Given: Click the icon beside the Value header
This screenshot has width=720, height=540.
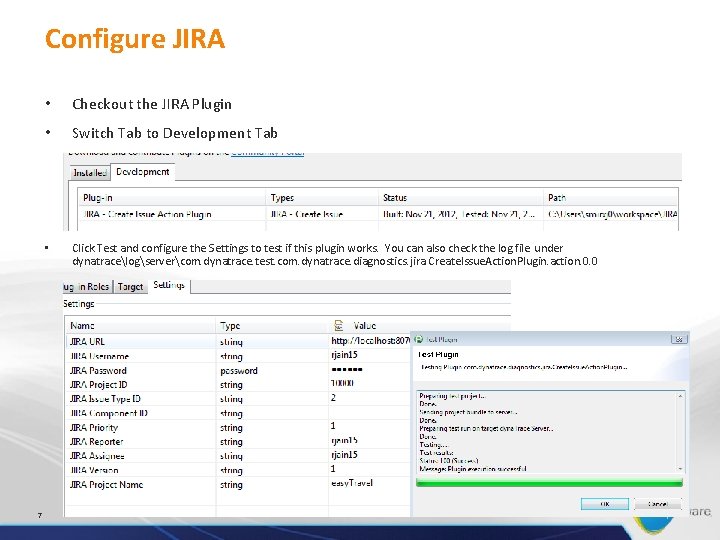Looking at the screenshot, I should (338, 326).
